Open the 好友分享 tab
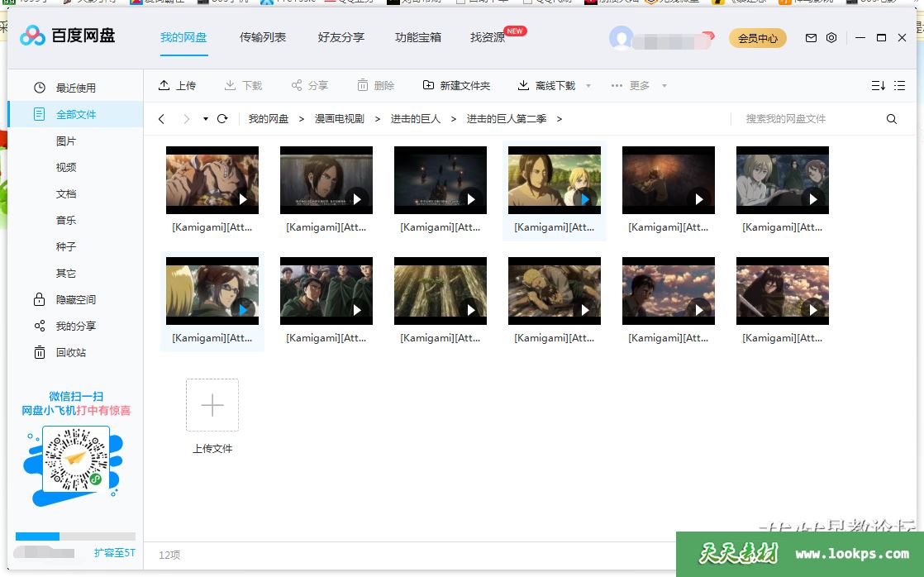 341,37
